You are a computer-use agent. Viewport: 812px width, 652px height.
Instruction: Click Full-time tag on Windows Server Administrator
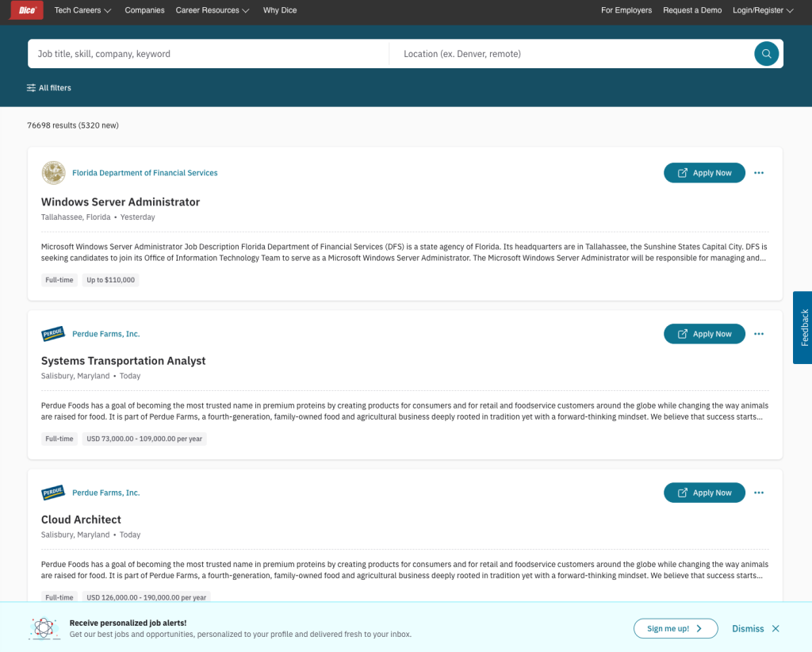[x=59, y=280]
